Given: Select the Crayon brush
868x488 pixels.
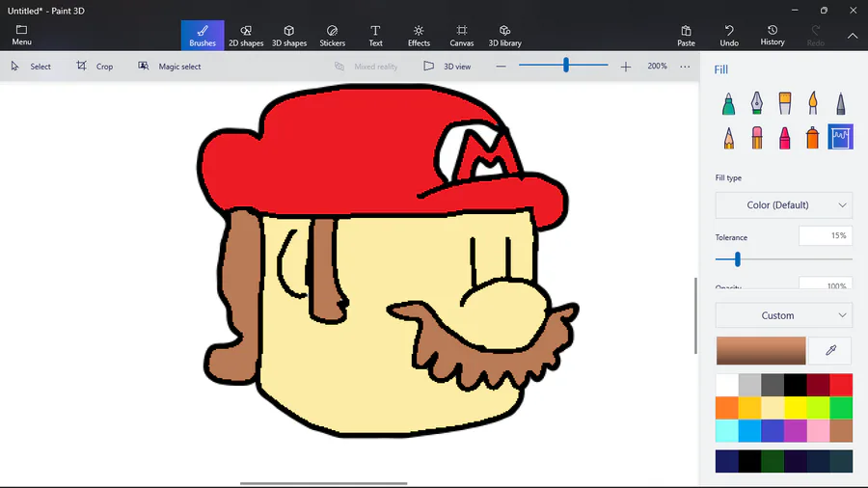Looking at the screenshot, I should coord(785,138).
